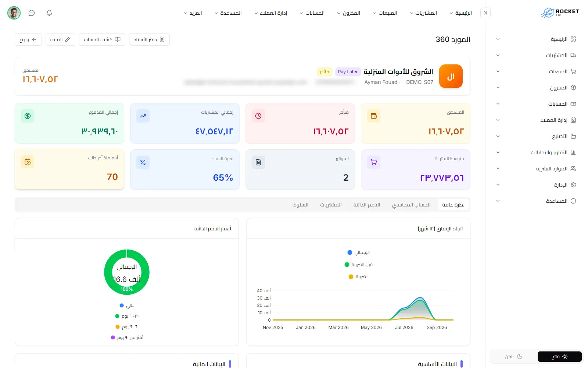This screenshot has height=368, width=588.
Task: Toggle قبل الضريبة series in chart legend
Action: coord(358,265)
